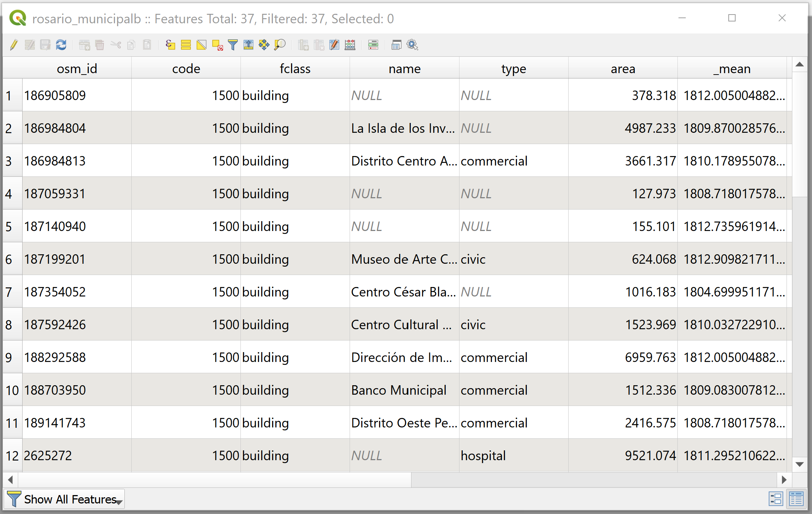Zoom map to selected rows
This screenshot has height=514, width=812.
[x=280, y=45]
